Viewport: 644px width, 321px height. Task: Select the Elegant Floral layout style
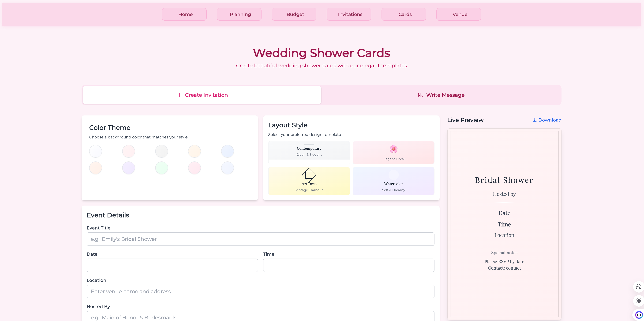(393, 152)
